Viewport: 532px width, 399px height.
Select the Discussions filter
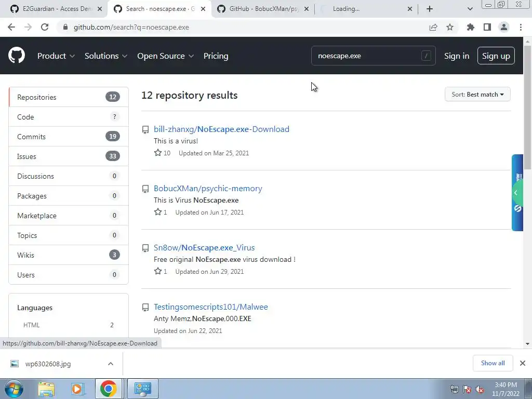tap(69, 176)
